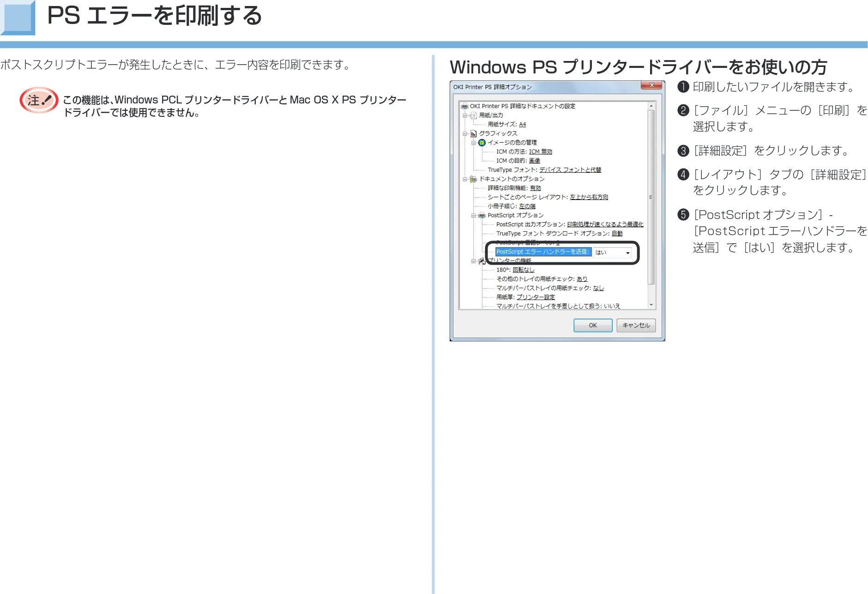Click the 有効 value of 詳細な印刷機能
The width and height of the screenshot is (868, 594).
535,188
